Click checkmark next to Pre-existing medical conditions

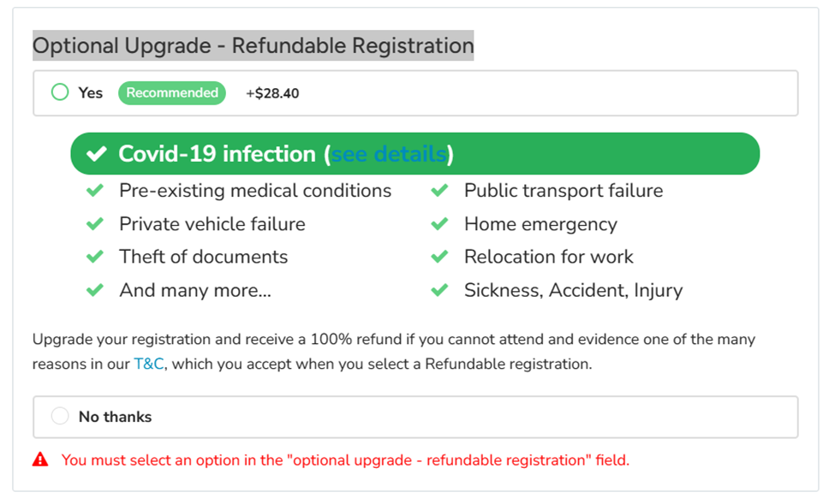click(x=95, y=191)
